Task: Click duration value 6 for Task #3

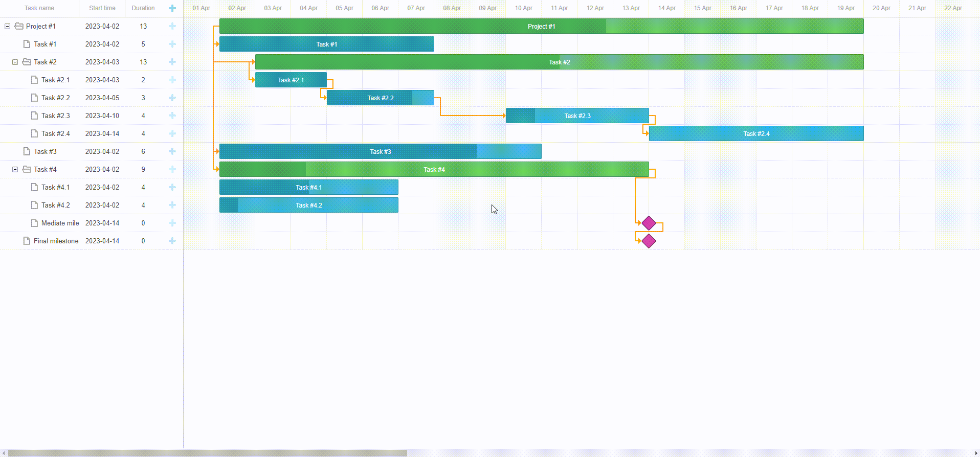Action: [x=143, y=151]
